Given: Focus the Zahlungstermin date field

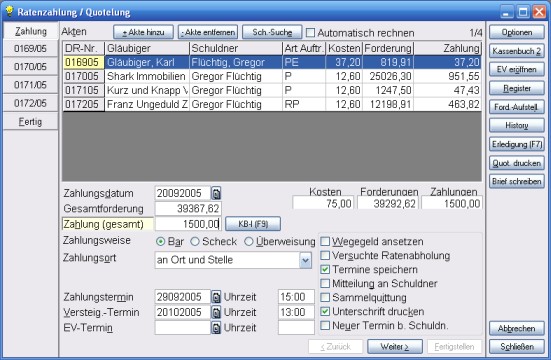Looking at the screenshot, I should pos(182,297).
